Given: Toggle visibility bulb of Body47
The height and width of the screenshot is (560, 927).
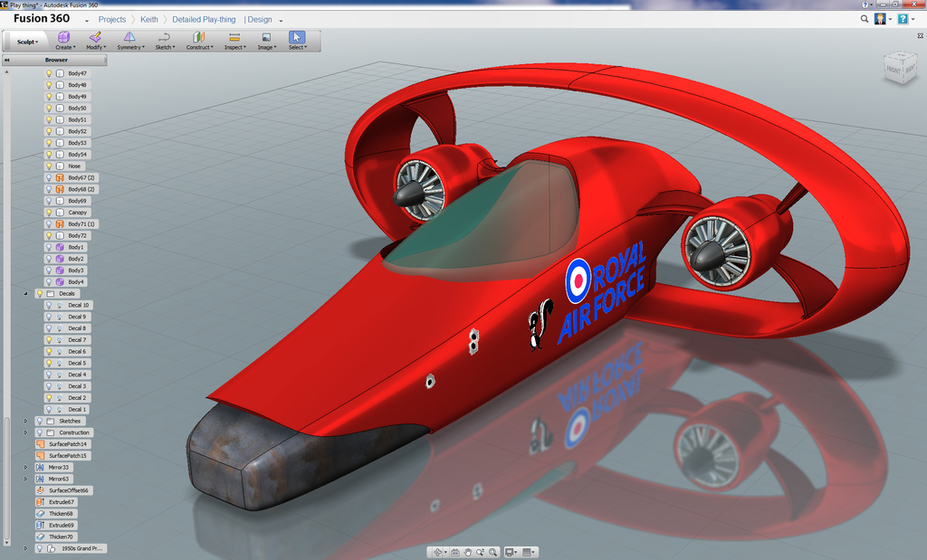Looking at the screenshot, I should pyautogui.click(x=49, y=73).
